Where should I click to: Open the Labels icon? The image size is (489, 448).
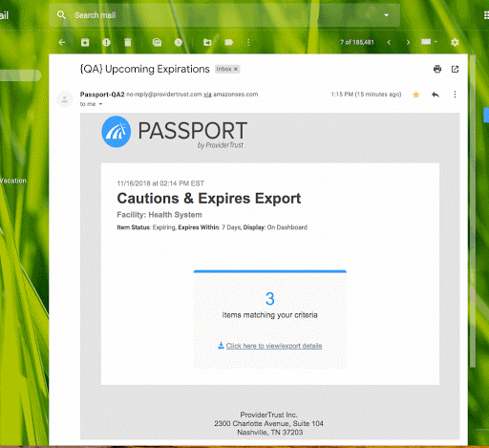click(x=229, y=42)
